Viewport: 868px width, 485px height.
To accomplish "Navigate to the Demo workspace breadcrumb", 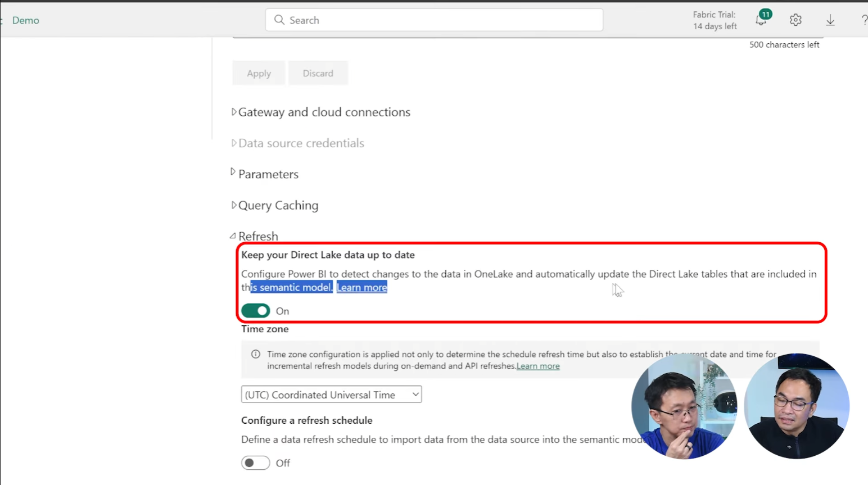I will 25,20.
